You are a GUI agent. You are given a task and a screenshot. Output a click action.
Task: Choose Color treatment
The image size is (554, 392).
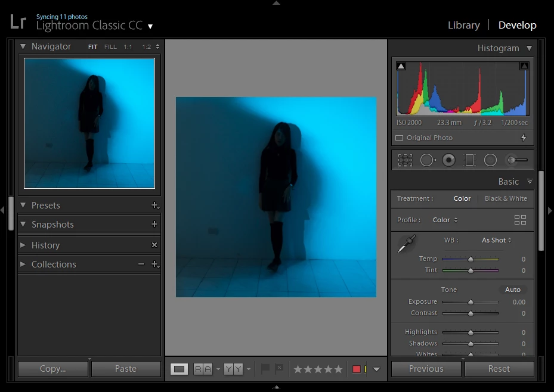462,198
